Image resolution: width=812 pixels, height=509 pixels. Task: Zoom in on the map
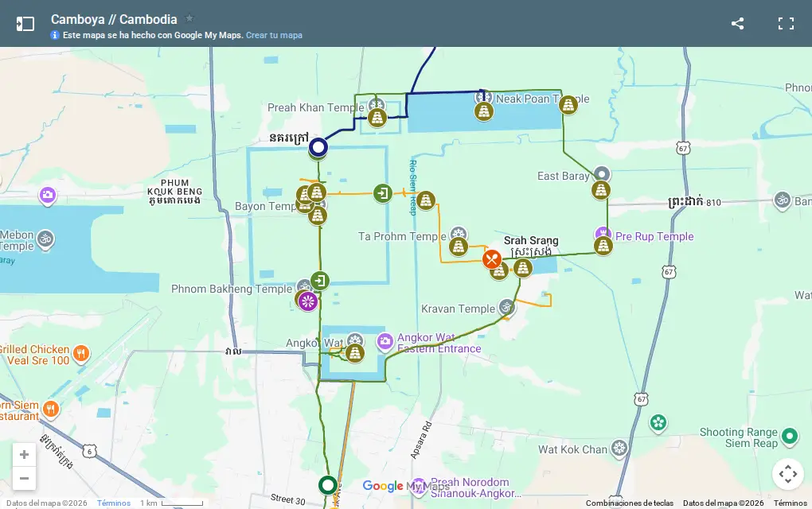24,455
